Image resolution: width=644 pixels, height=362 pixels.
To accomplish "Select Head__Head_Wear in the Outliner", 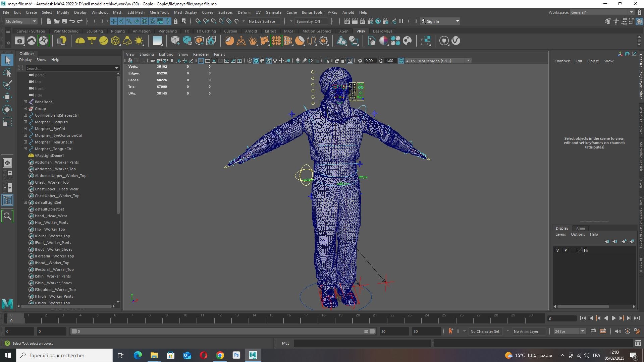I will pos(51,216).
